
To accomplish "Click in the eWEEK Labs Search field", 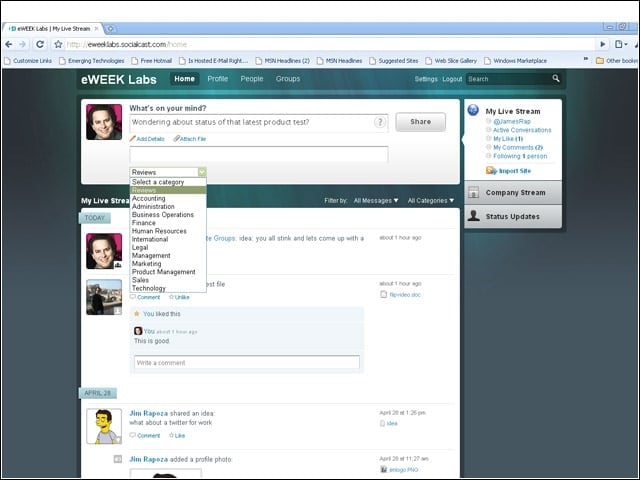I will click(509, 79).
